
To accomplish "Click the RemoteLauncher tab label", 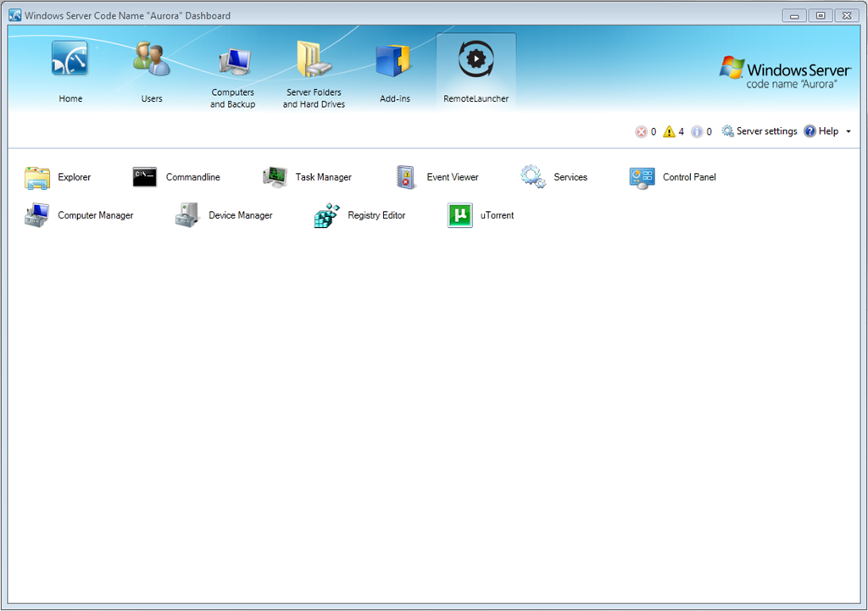I will [476, 98].
